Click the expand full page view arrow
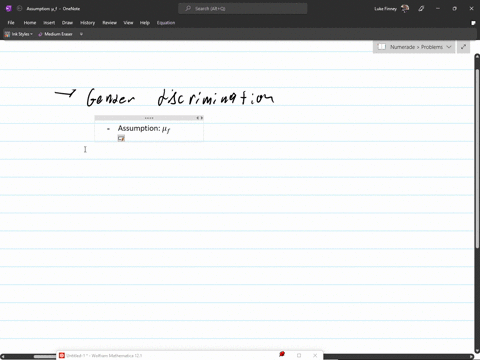Screen dimensions: 480x360 463,47
